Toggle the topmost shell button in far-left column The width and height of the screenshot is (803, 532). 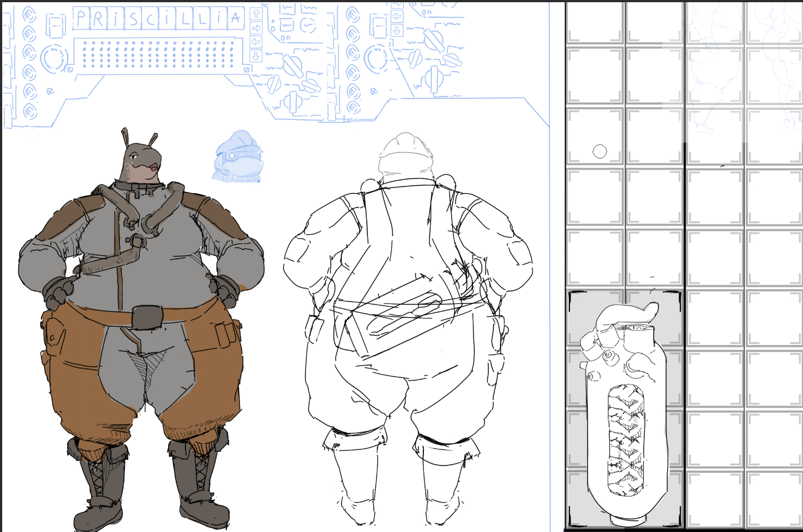[x=29, y=15]
